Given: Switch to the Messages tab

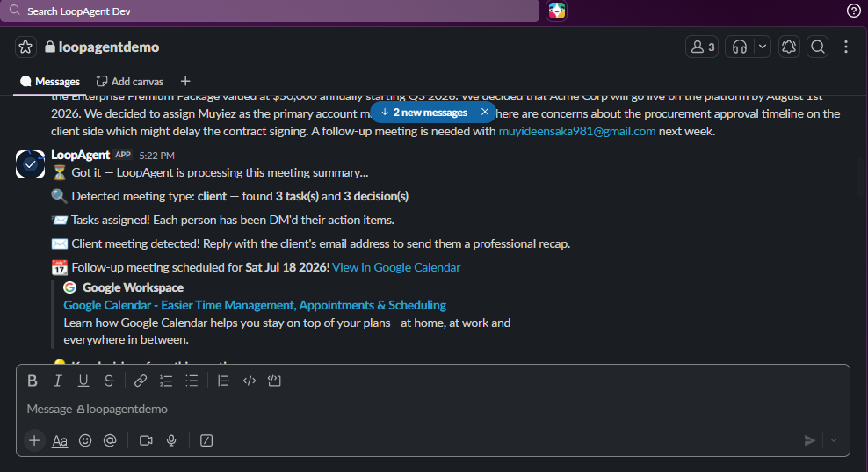Looking at the screenshot, I should point(50,82).
